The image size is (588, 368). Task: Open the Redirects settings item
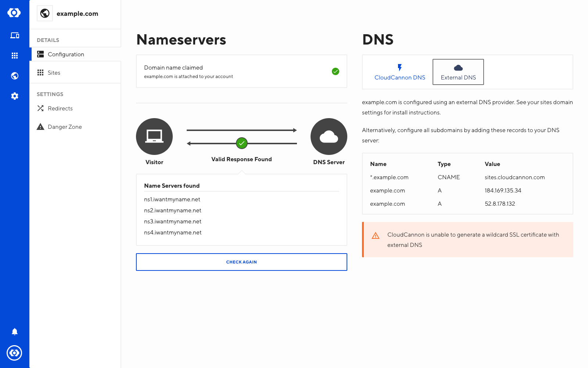point(75,108)
